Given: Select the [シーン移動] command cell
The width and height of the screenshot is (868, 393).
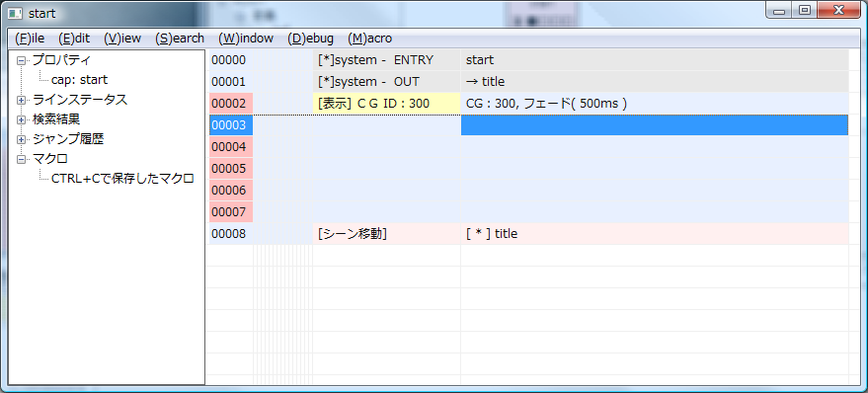Looking at the screenshot, I should pyautogui.click(x=386, y=234).
